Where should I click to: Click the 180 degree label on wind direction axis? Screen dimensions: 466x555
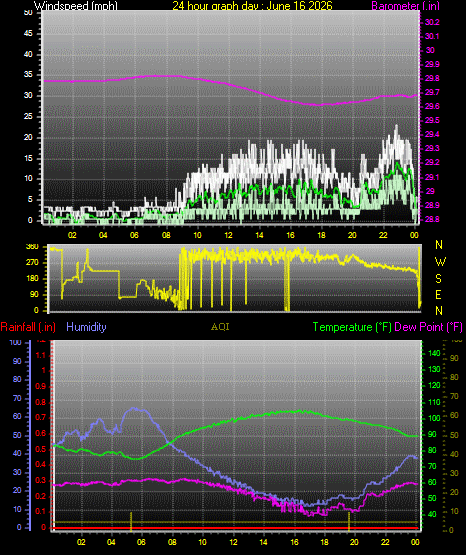[32, 279]
